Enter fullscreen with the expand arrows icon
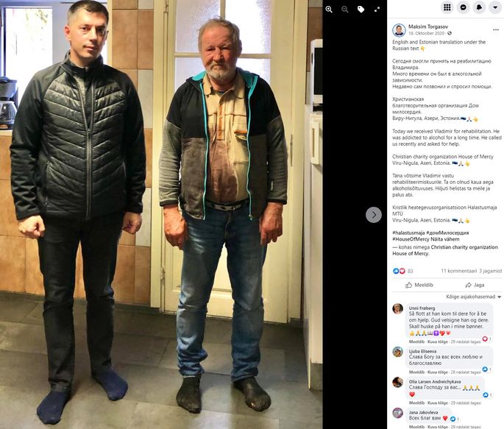The width and height of the screenshot is (504, 429). click(377, 10)
